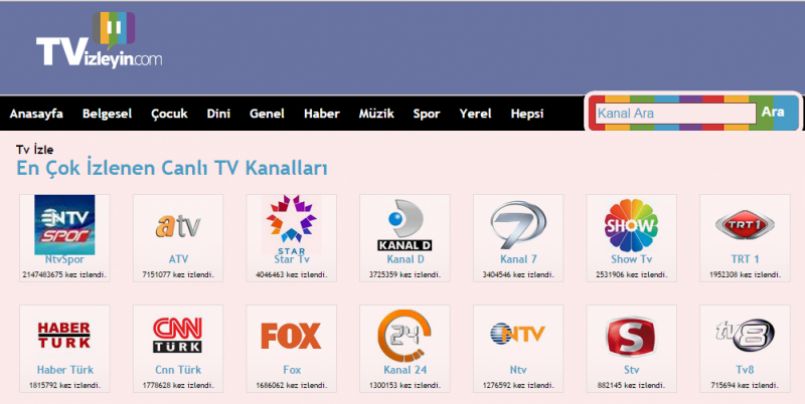Open the NTV Spor channel logo
Image resolution: width=805 pixels, height=404 pixels.
coord(65,225)
